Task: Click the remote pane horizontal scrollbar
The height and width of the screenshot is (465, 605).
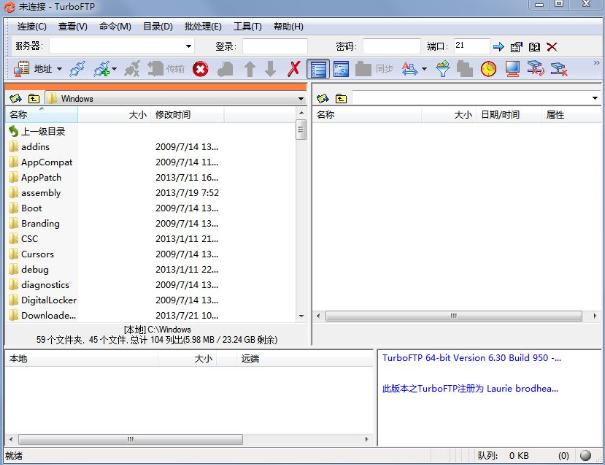Action: coord(453,316)
